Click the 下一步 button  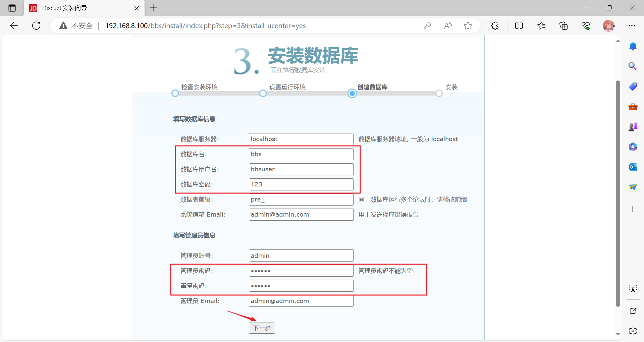click(262, 328)
